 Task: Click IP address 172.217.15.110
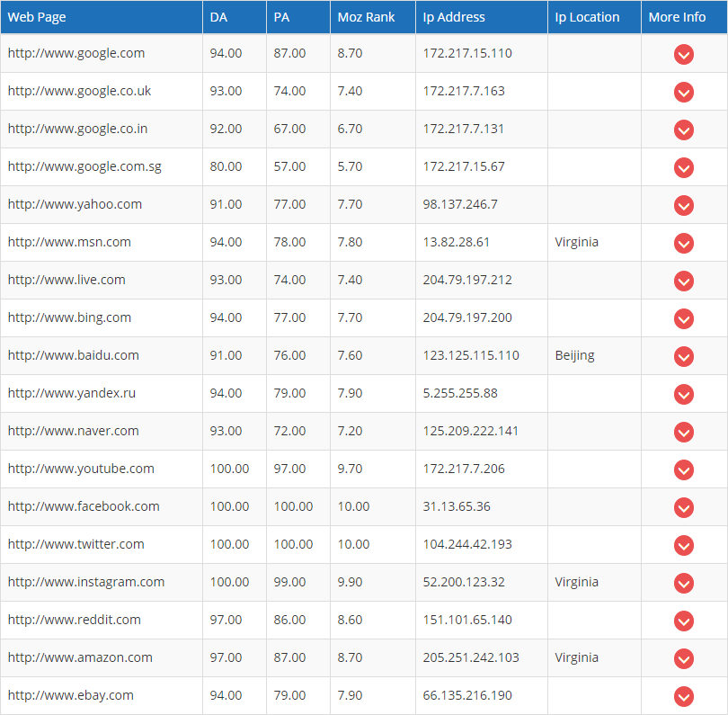[x=467, y=53]
